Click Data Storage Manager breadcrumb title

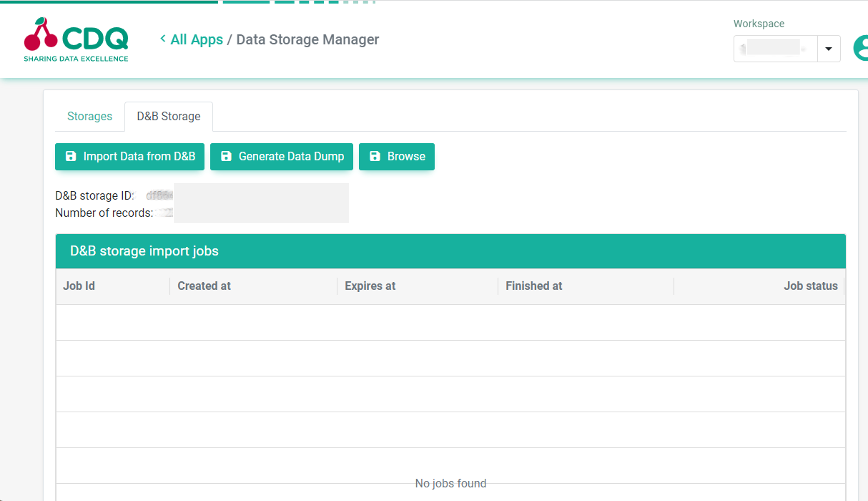point(308,40)
